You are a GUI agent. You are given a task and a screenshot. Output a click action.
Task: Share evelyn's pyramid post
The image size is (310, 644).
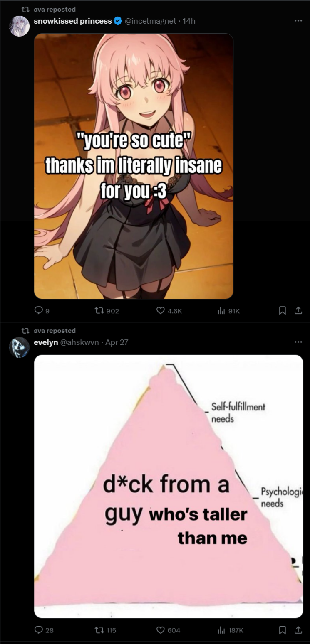(x=298, y=630)
